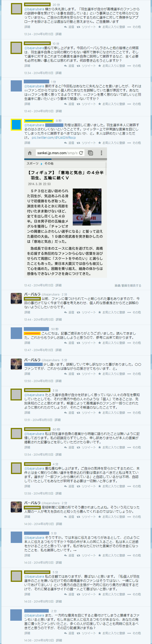Favorite the tweet timestamped 13:40 with the star

tap(100, 104)
